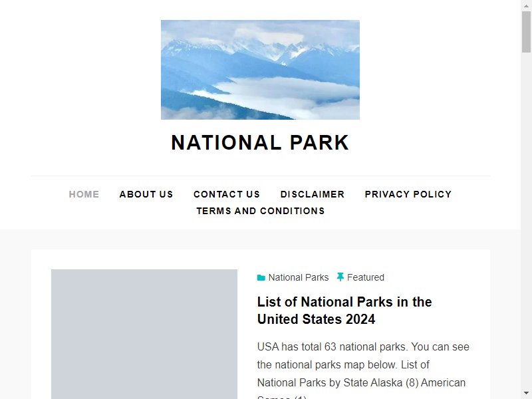Viewport: 532px width, 399px height.
Task: Go to the Contact Us page
Action: click(227, 194)
